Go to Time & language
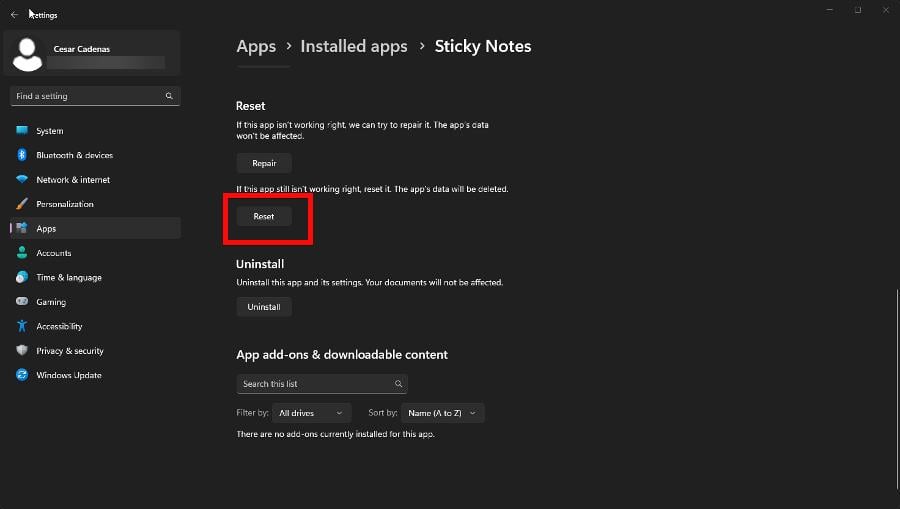 (95, 277)
